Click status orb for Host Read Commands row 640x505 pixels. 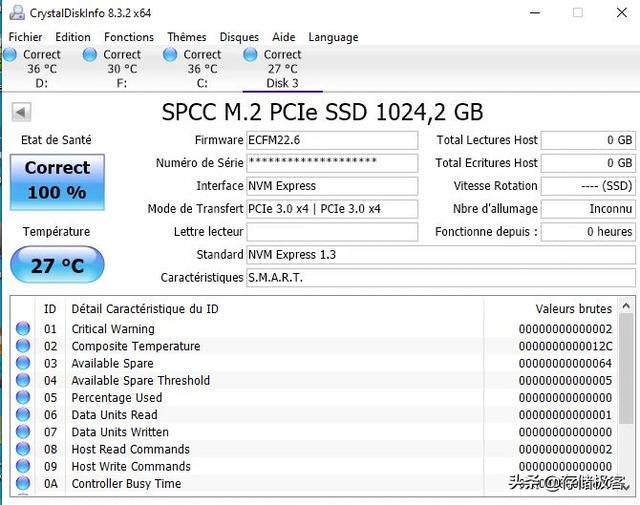(23, 448)
